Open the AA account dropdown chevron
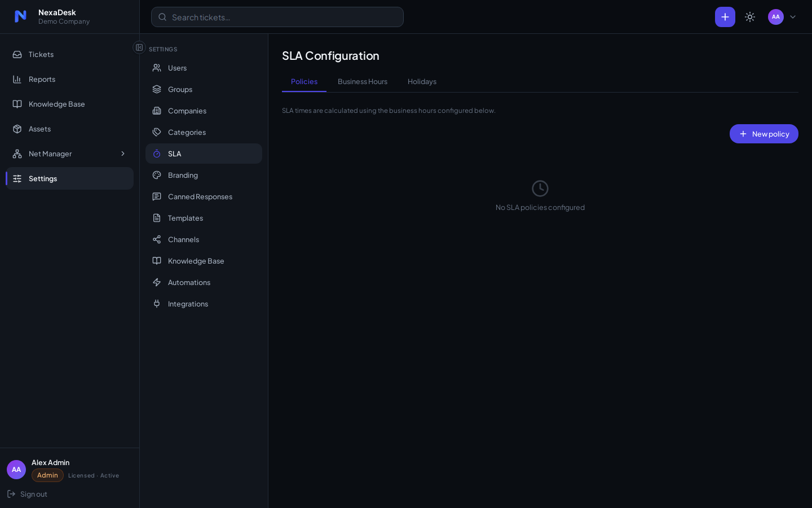Viewport: 812px width, 508px height. [793, 17]
